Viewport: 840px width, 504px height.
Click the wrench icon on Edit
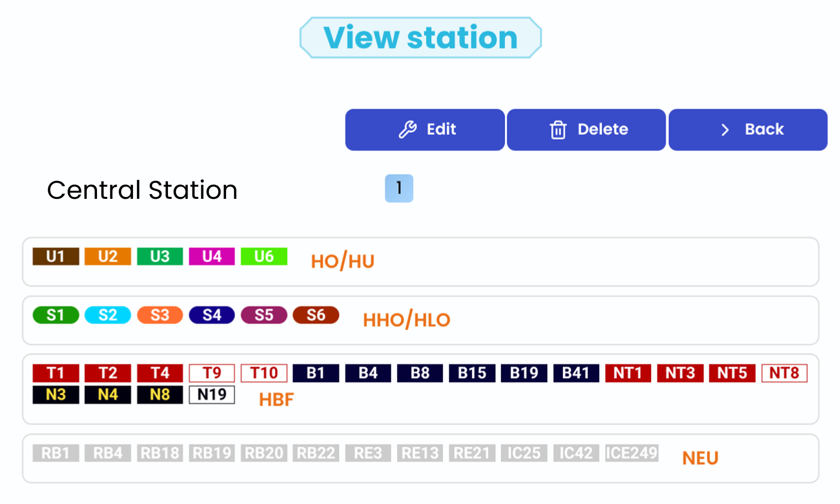408,129
